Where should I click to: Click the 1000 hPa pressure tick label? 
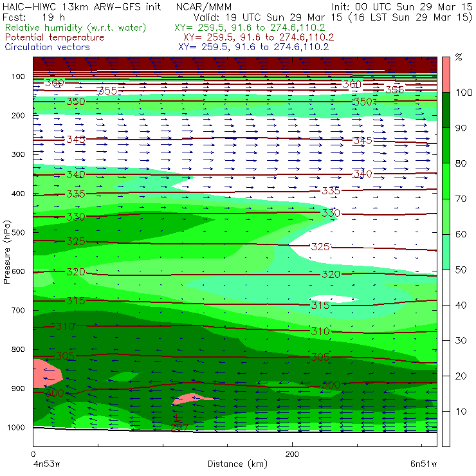coord(16,427)
